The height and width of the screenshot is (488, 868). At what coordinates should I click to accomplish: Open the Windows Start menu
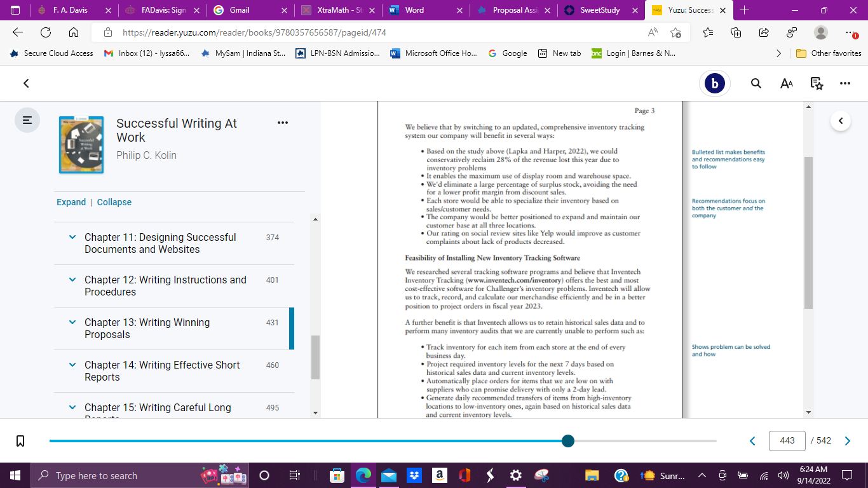15,475
